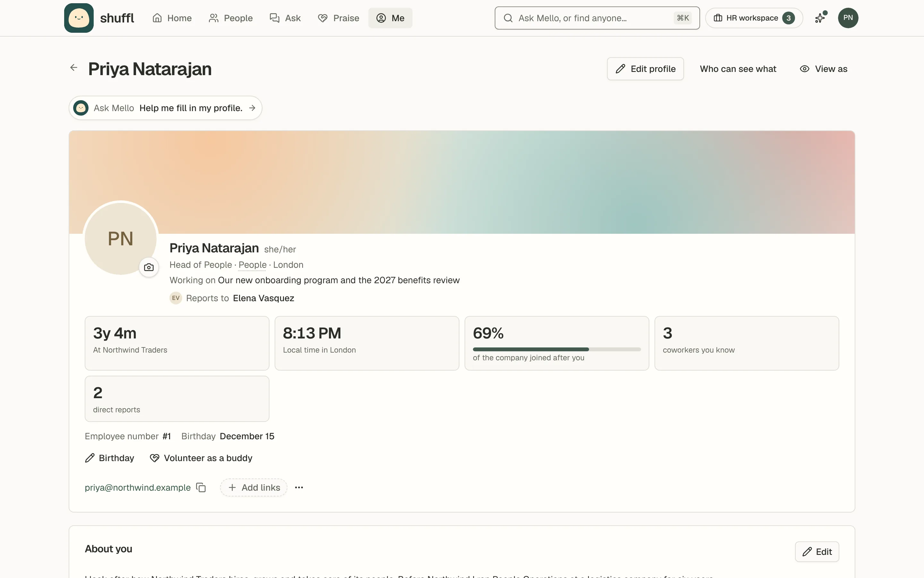
Task: Click the large PN profile avatar
Action: point(120,238)
